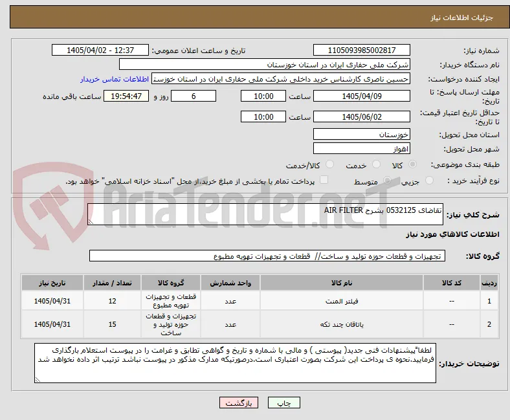
Task: Click the resize handle of description text area
Action: [91, 221]
